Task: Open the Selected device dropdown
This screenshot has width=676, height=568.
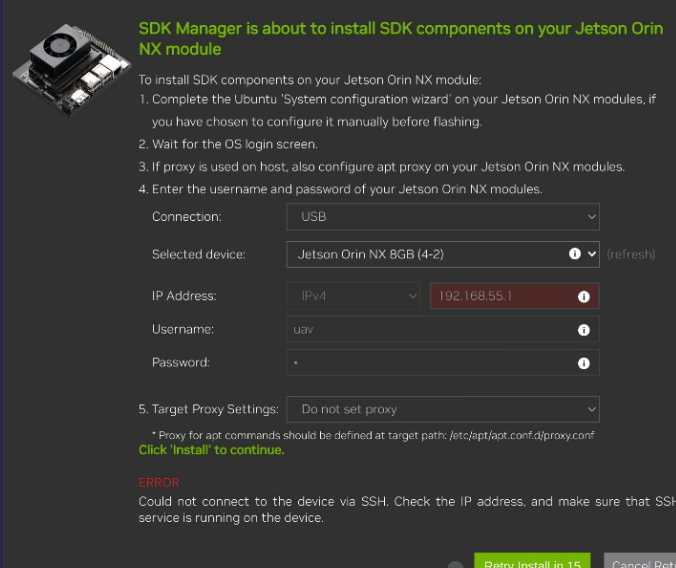Action: (443, 254)
